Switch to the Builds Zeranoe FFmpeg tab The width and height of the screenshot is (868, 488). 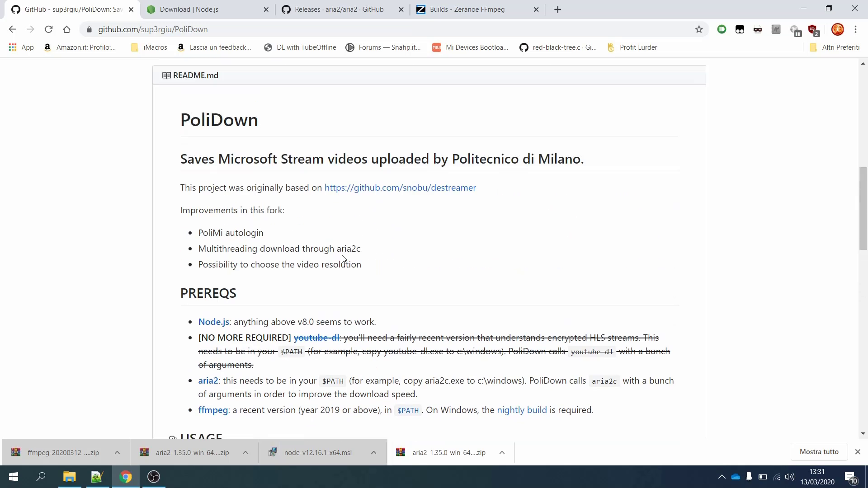click(470, 9)
